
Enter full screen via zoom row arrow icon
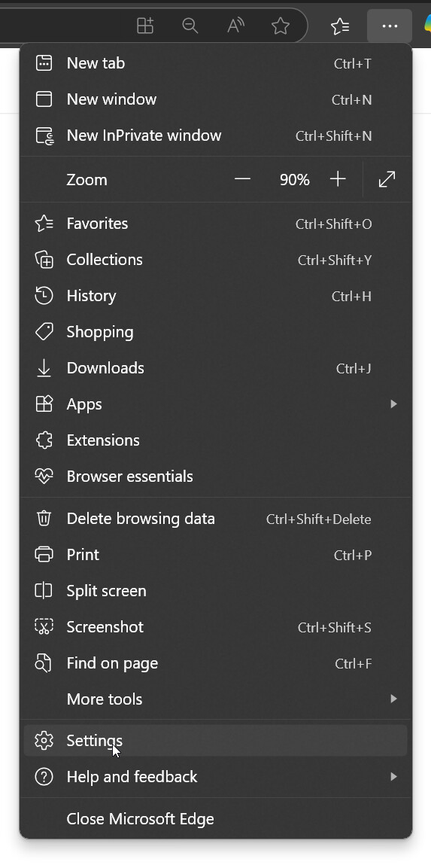coord(387,179)
